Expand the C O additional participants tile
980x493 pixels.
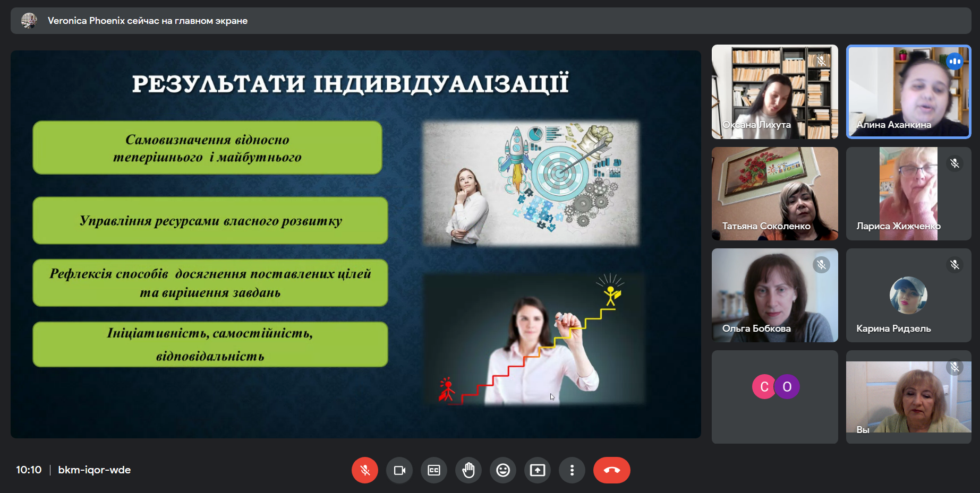[x=776, y=387]
